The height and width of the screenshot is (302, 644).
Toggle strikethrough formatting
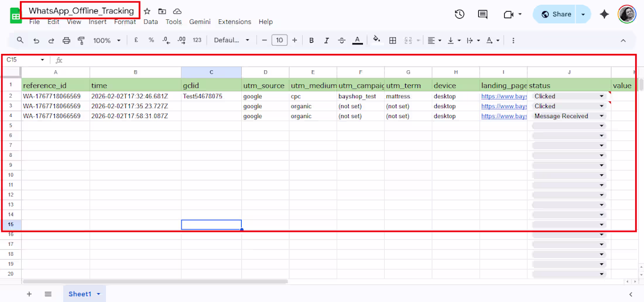click(x=342, y=40)
